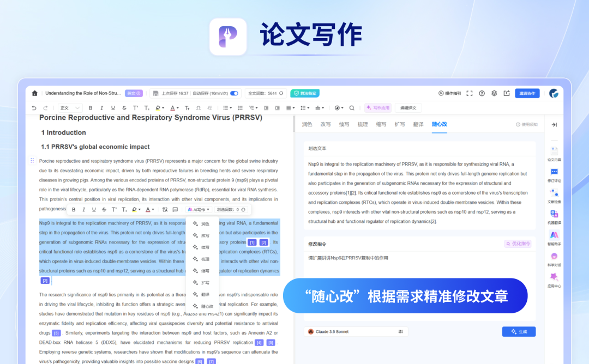This screenshot has width=589, height=364.
Task: Choose 润色 from the AI写作 popup menu
Action: click(x=202, y=223)
